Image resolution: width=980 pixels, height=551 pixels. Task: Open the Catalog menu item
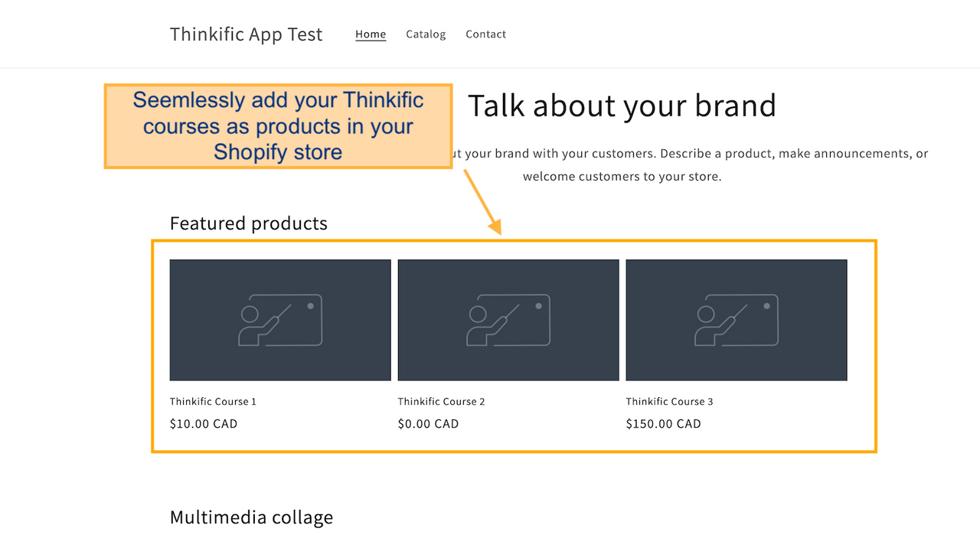(426, 34)
